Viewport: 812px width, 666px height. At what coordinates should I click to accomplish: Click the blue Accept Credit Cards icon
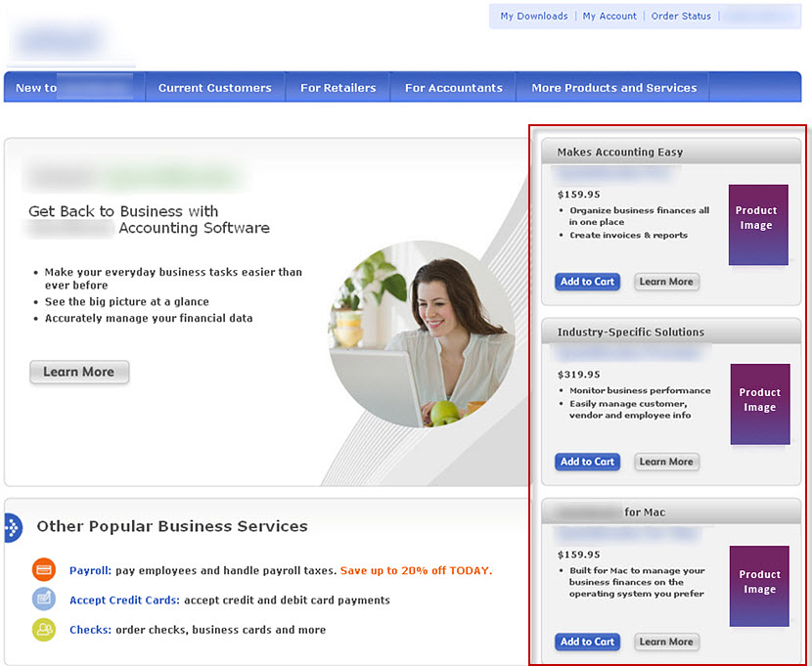click(x=43, y=599)
